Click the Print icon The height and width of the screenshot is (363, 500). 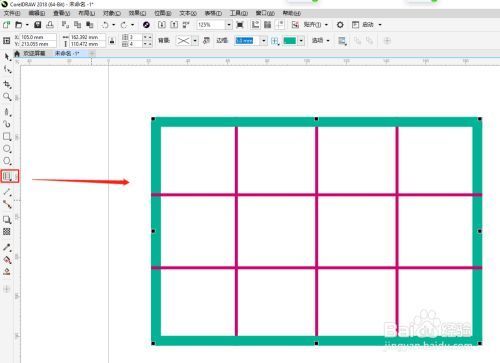pyautogui.click(x=50, y=25)
